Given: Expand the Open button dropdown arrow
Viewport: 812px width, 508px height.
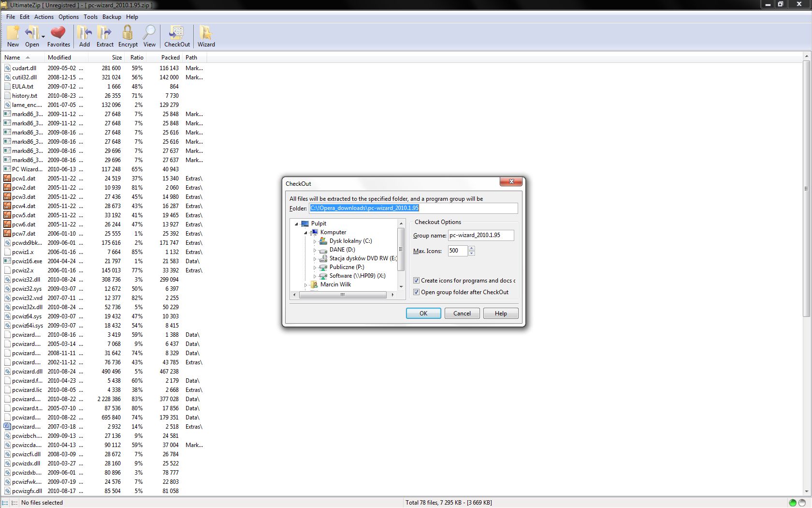Looking at the screenshot, I should click(43, 36).
